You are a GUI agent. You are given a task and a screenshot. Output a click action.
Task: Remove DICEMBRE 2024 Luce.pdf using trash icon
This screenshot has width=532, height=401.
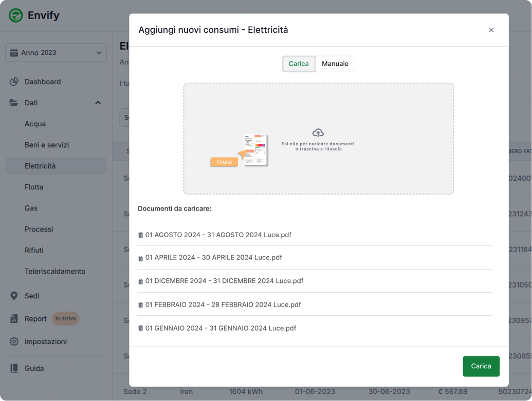pos(140,281)
